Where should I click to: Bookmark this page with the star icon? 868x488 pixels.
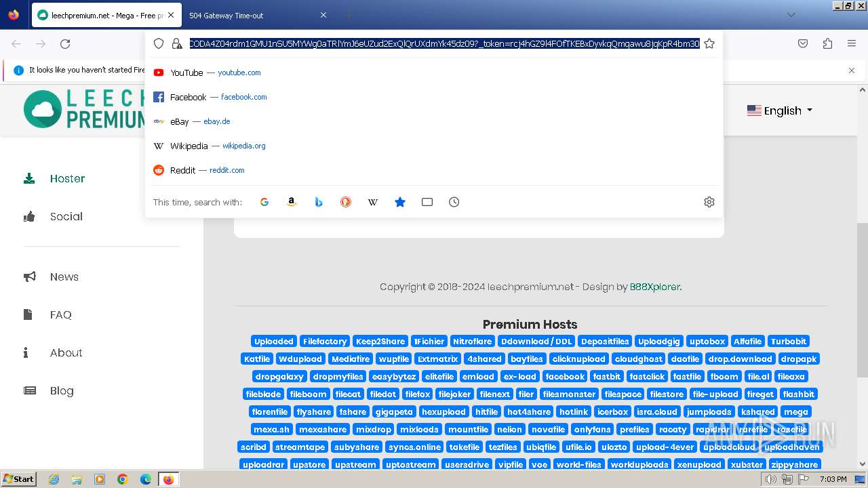(x=709, y=43)
